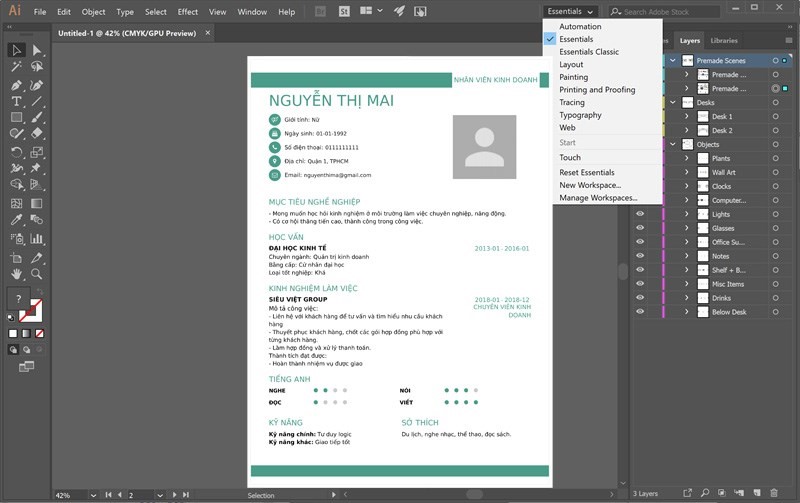Hide the Misc Items layer
Image resolution: width=800 pixels, height=503 pixels.
click(x=640, y=284)
